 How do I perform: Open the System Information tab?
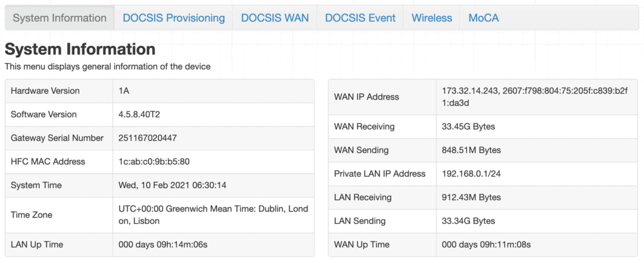[x=60, y=18]
